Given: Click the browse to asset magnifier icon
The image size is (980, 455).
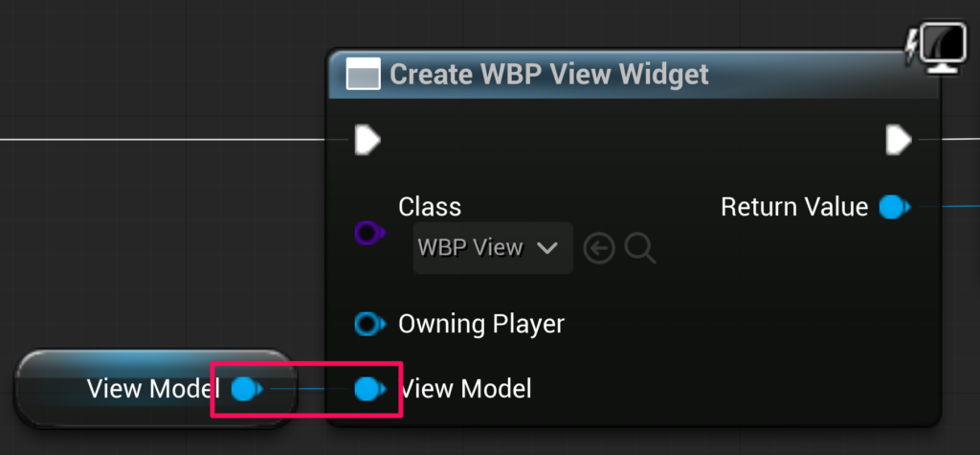Looking at the screenshot, I should click(639, 249).
